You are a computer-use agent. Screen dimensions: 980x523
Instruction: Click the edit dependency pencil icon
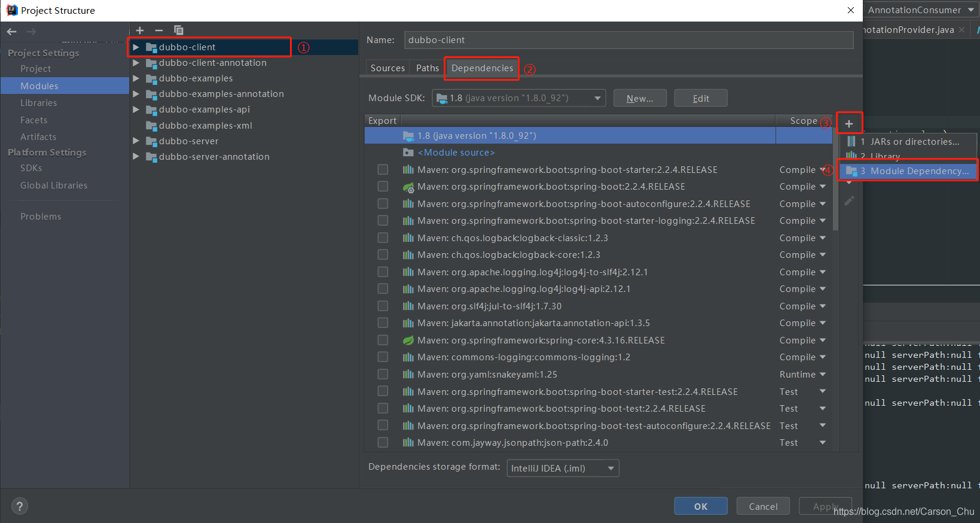[x=849, y=201]
